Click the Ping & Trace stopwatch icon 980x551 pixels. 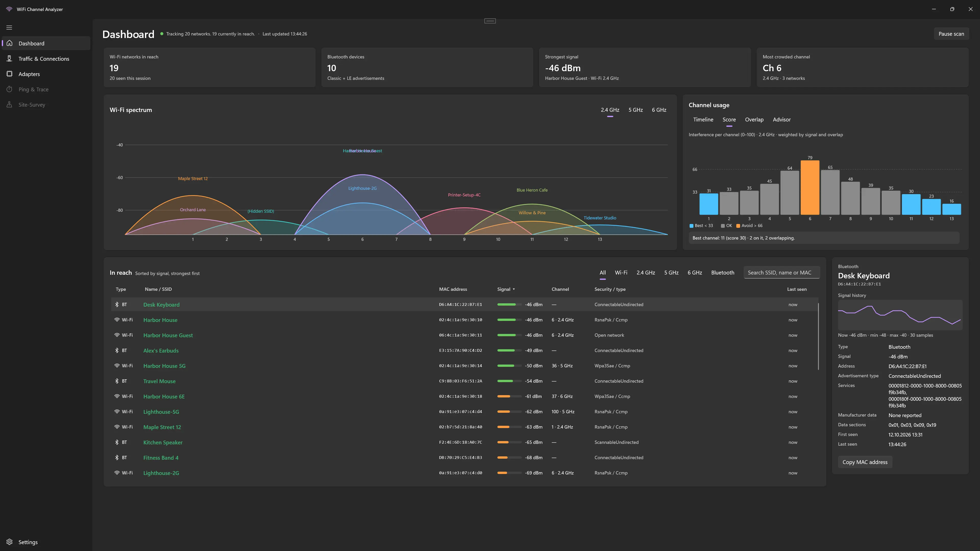tap(9, 89)
